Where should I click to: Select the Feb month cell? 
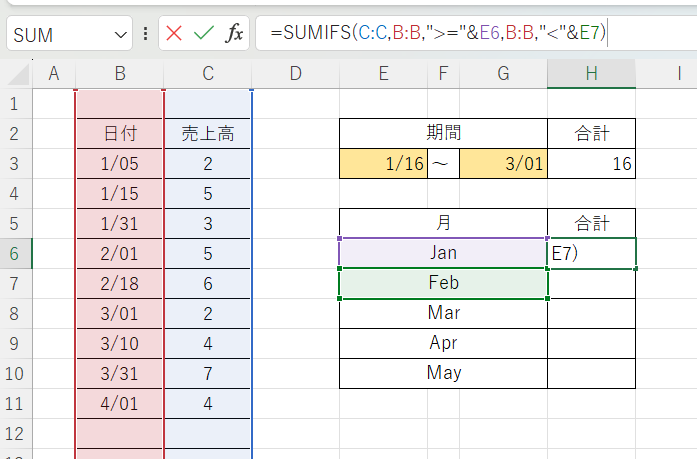coord(443,283)
